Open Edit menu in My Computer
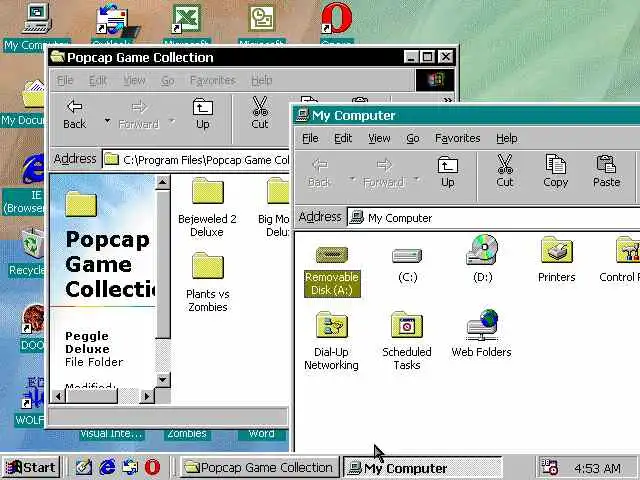The height and width of the screenshot is (480, 640). [343, 138]
